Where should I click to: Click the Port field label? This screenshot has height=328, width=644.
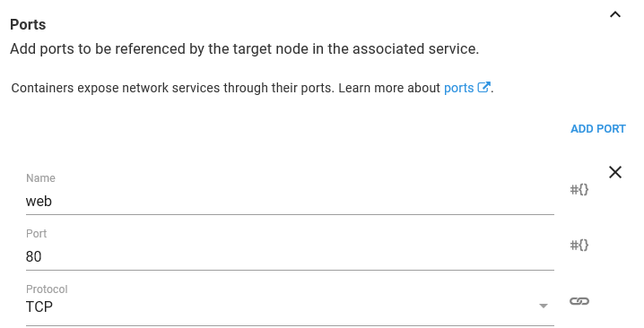pos(36,234)
